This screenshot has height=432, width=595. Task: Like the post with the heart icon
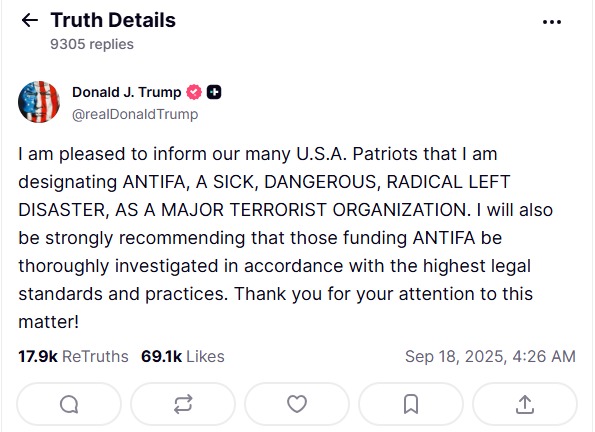(297, 404)
